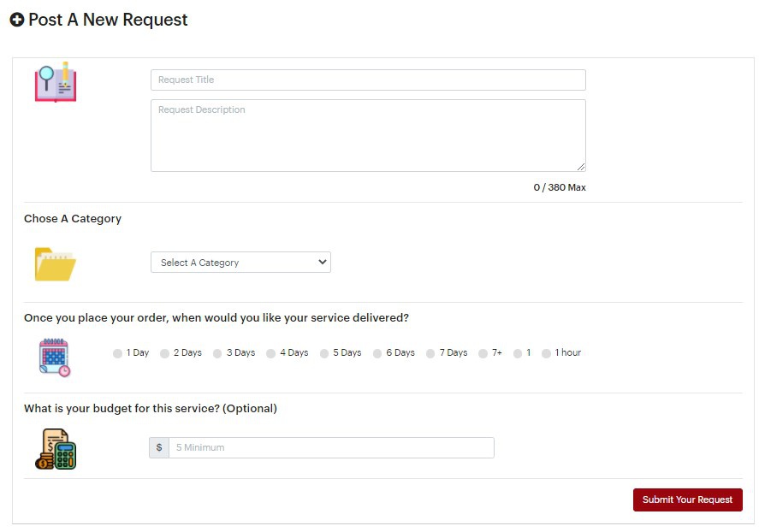The image size is (759, 532).
Task: Select the 6 Days delivery option
Action: (377, 353)
